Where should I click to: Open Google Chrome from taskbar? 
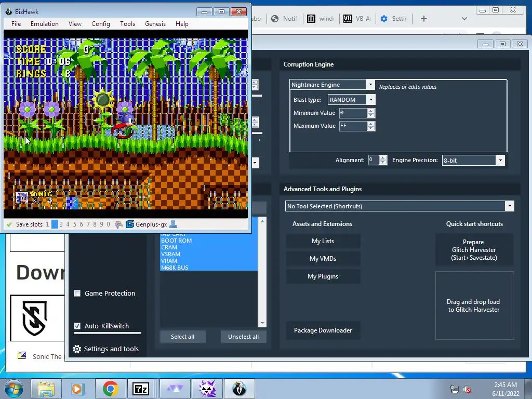point(110,389)
